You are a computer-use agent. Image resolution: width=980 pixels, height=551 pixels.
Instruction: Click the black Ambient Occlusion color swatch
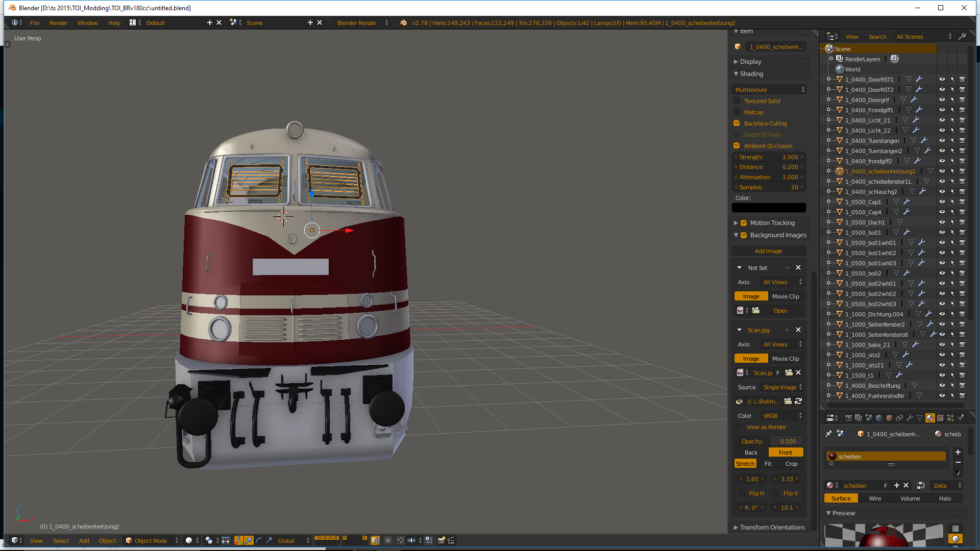coord(769,208)
